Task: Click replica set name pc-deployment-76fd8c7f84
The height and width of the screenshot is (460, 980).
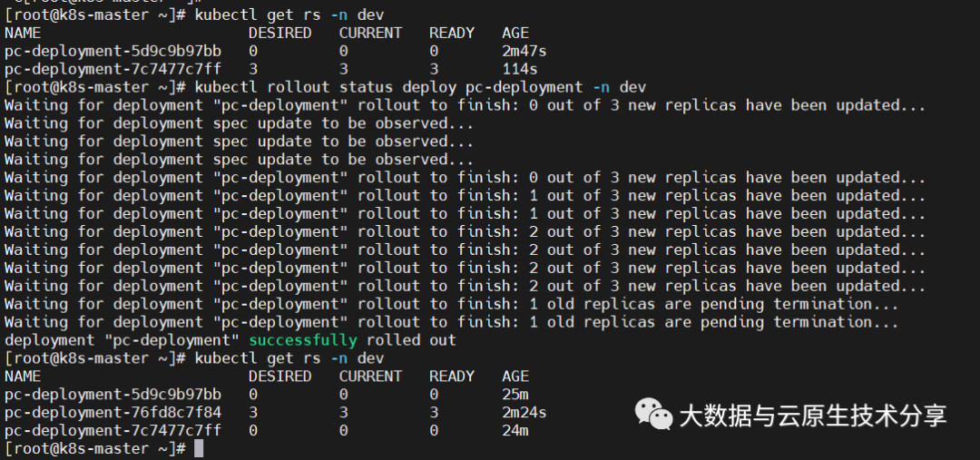Action: click(x=113, y=413)
